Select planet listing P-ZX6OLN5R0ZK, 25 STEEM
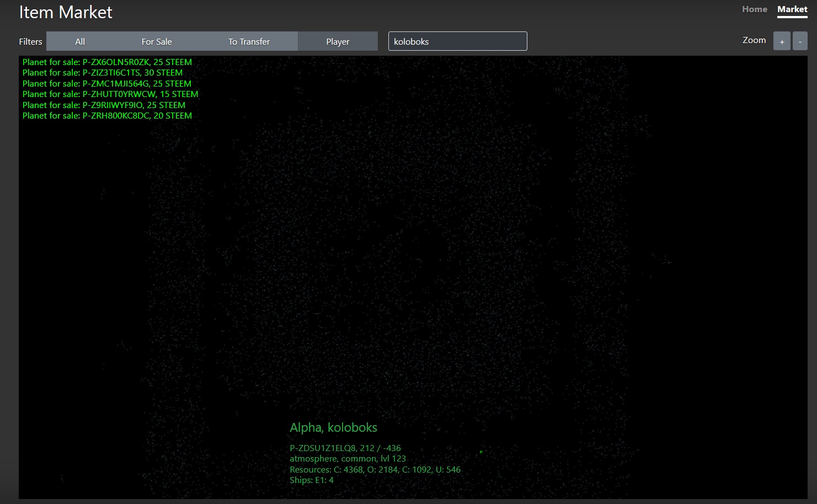The width and height of the screenshot is (817, 504). pos(107,62)
